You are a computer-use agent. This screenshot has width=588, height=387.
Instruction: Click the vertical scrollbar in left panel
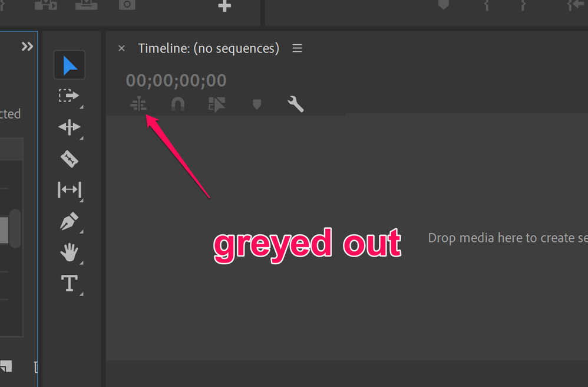[x=15, y=228]
